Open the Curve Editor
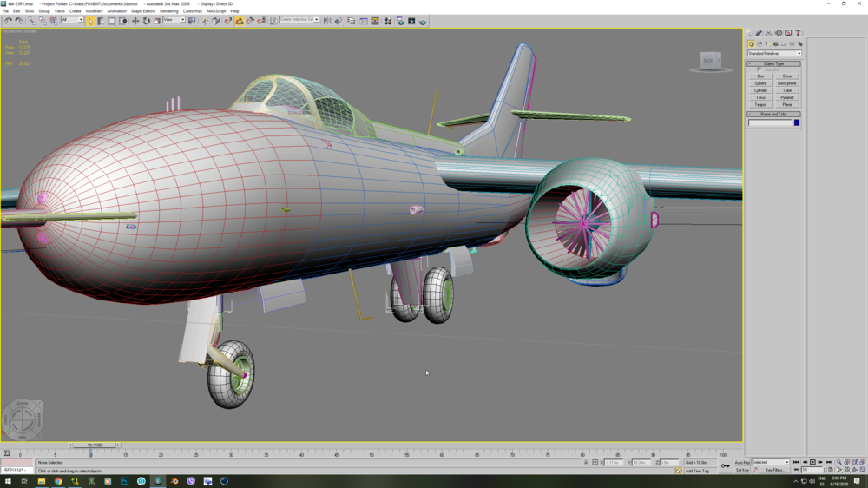The width and height of the screenshot is (868, 488). (x=363, y=21)
